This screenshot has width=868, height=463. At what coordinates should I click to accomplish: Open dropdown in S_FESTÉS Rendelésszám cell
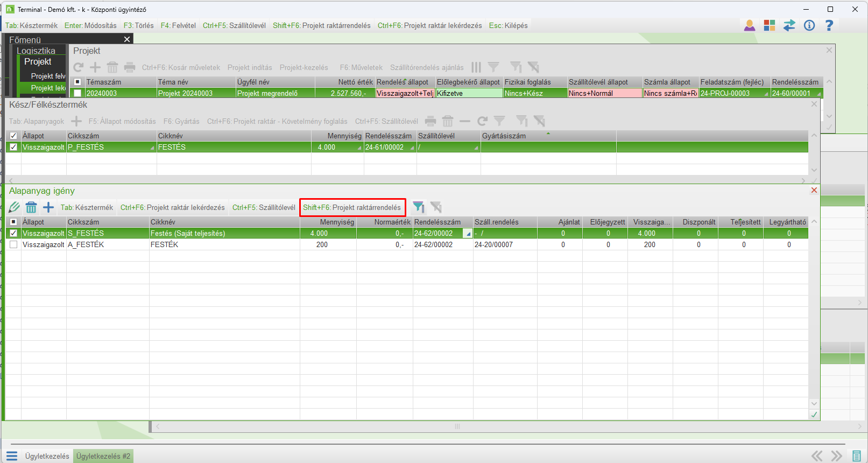click(x=468, y=234)
